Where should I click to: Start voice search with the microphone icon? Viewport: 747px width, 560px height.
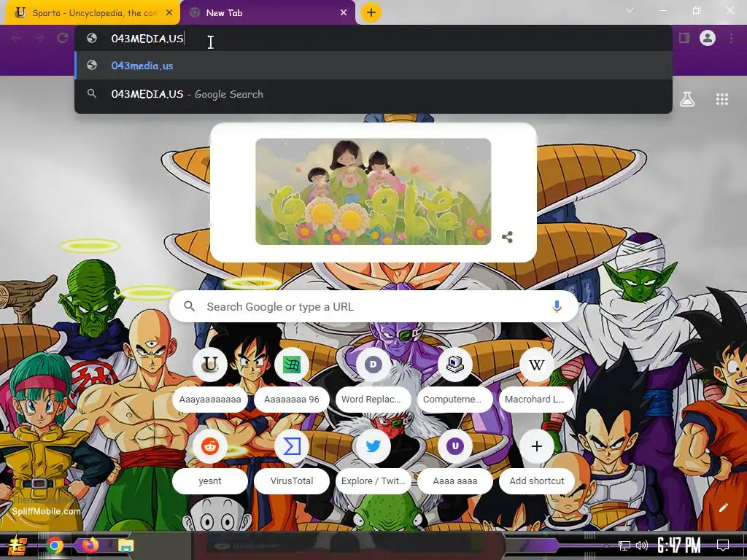coord(557,307)
